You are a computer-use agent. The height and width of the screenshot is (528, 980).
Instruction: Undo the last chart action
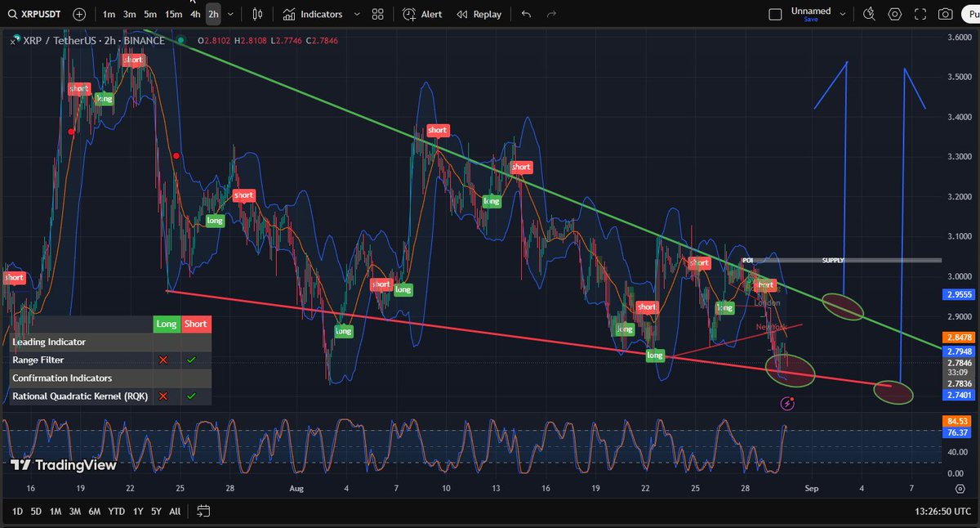point(526,14)
